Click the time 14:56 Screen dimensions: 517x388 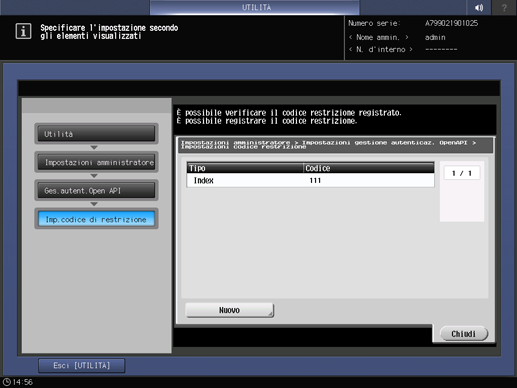[23, 382]
